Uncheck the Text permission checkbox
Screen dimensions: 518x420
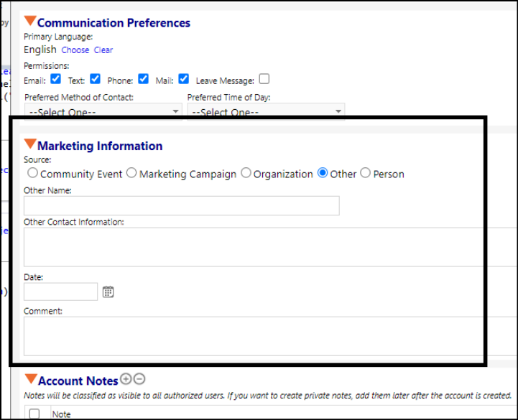pyautogui.click(x=95, y=79)
